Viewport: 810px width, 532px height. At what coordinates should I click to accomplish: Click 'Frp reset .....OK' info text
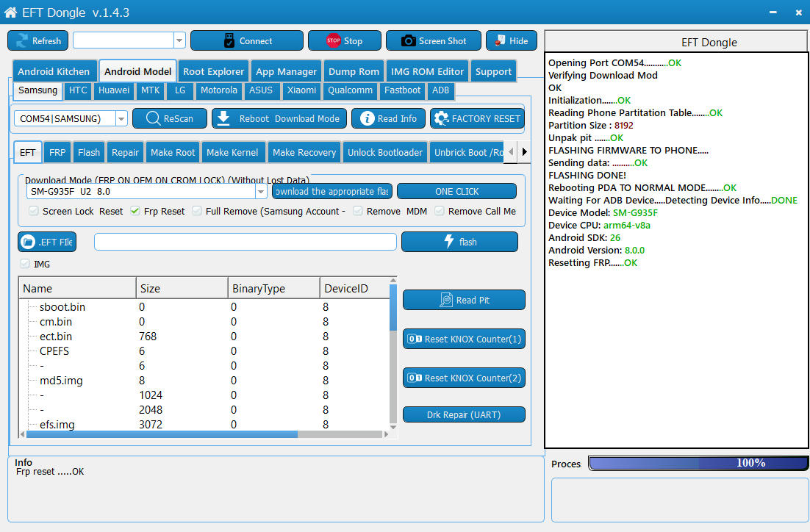[x=49, y=472]
